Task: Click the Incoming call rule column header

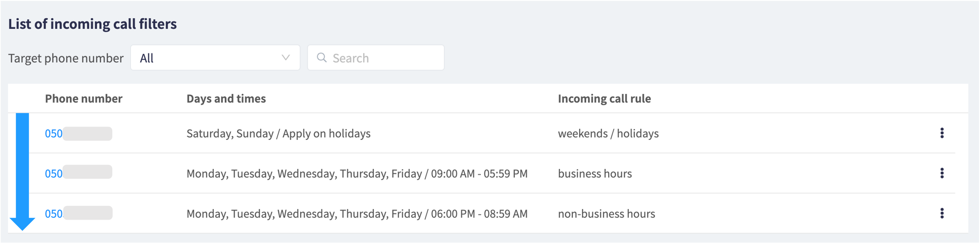Action: 604,98
